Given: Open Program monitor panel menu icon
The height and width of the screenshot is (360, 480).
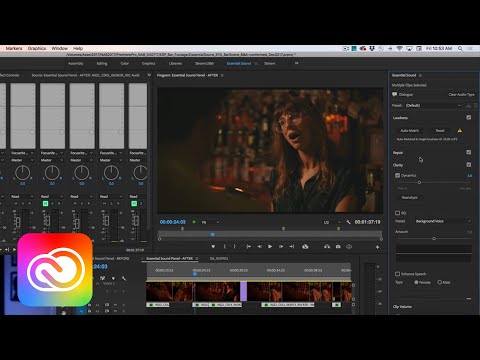Looking at the screenshot, I should [222, 75].
